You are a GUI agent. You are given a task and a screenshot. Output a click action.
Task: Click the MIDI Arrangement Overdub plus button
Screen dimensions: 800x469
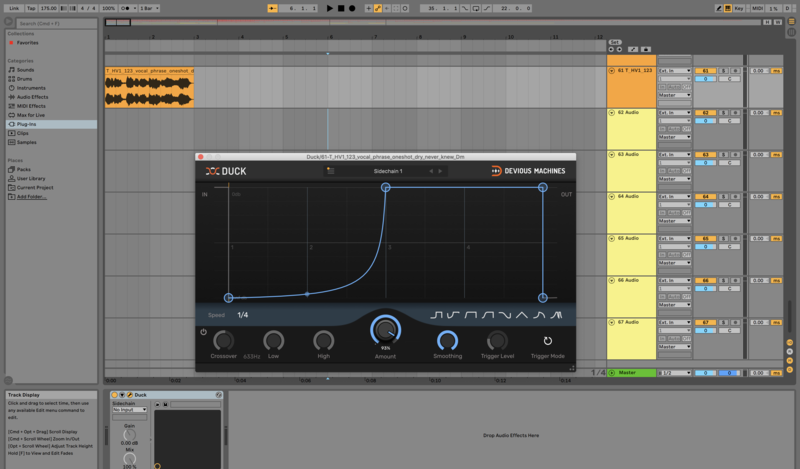click(368, 8)
